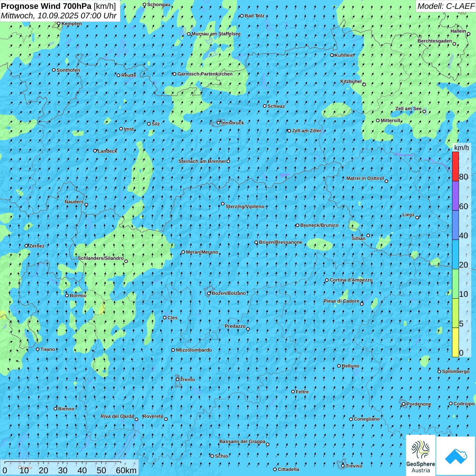Click the GeoSphere Austria logo
Image resolution: width=476 pixels, height=476 pixels.
point(421,455)
